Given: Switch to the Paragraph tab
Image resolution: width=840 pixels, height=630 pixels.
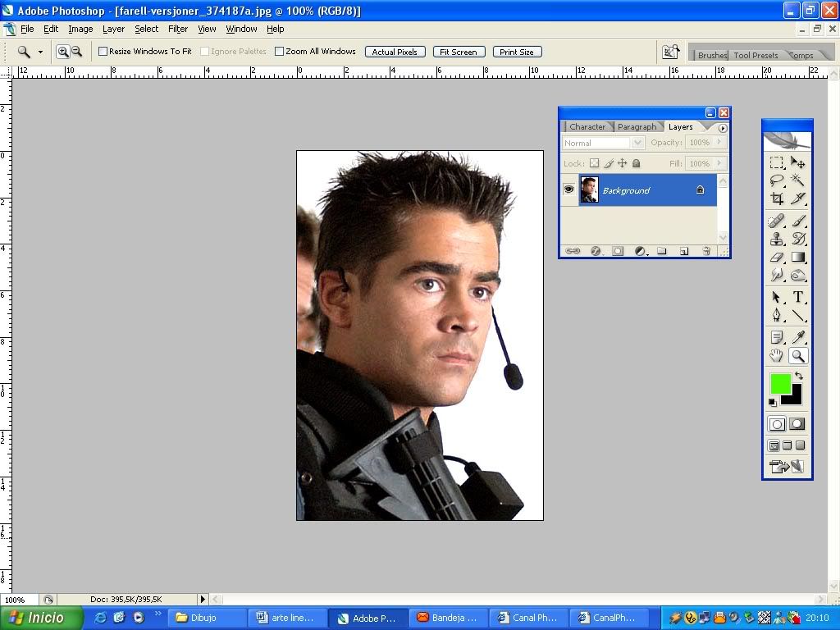Looking at the screenshot, I should point(637,127).
